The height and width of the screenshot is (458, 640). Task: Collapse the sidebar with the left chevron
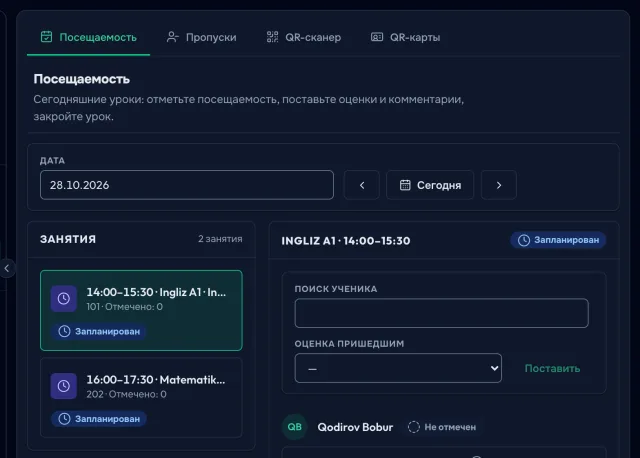[7, 268]
